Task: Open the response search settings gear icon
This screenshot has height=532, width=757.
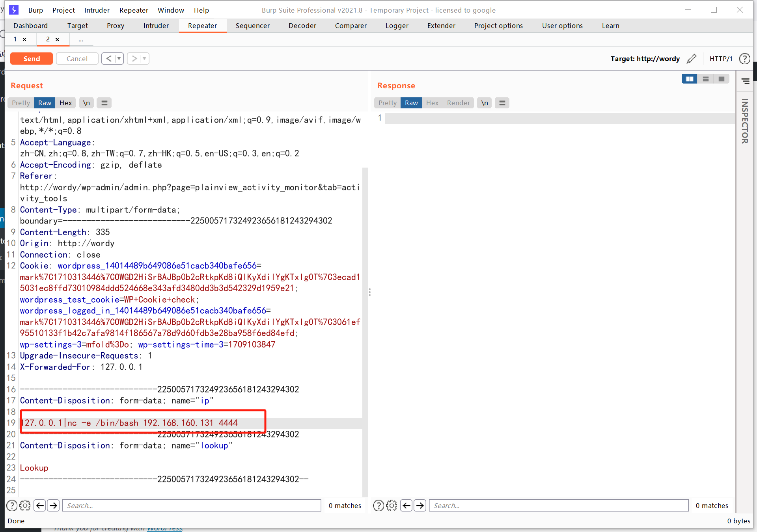Action: (392, 505)
